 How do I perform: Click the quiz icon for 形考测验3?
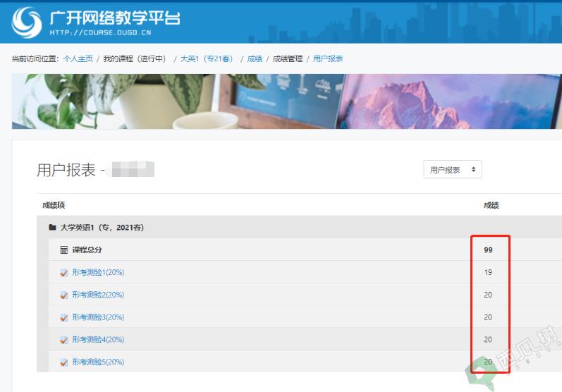63,317
